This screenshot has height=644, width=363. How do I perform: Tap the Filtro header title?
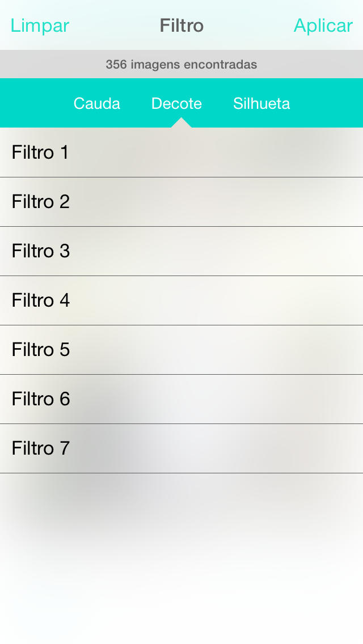click(181, 26)
